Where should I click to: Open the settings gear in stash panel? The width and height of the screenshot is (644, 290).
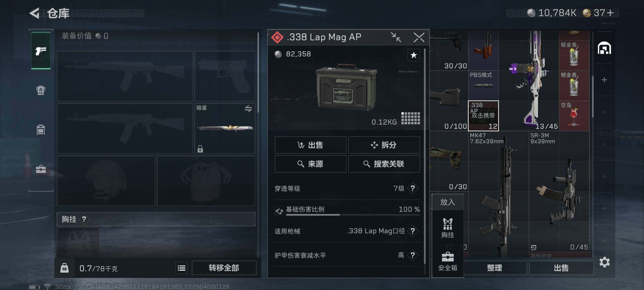(604, 262)
